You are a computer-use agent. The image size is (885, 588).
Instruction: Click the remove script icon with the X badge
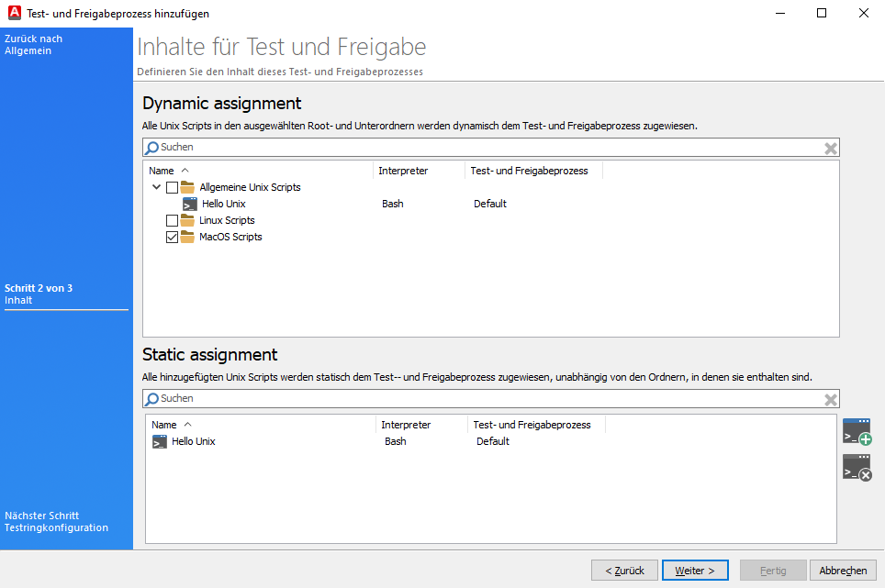[x=857, y=469]
